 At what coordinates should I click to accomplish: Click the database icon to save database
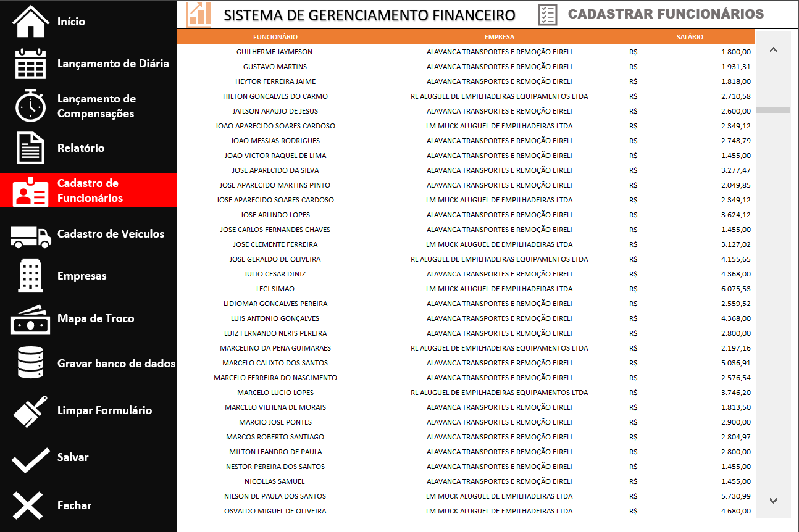tap(30, 363)
